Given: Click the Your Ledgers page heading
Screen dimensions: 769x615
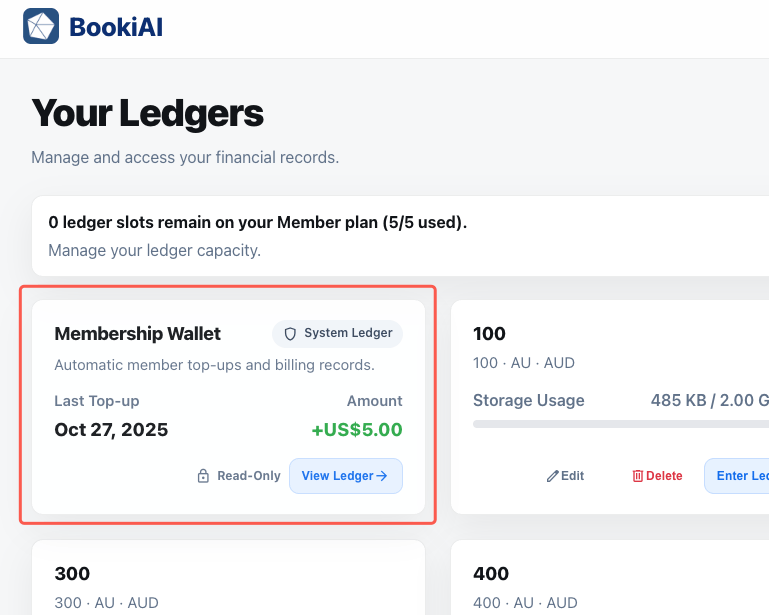Looking at the screenshot, I should coord(147,114).
